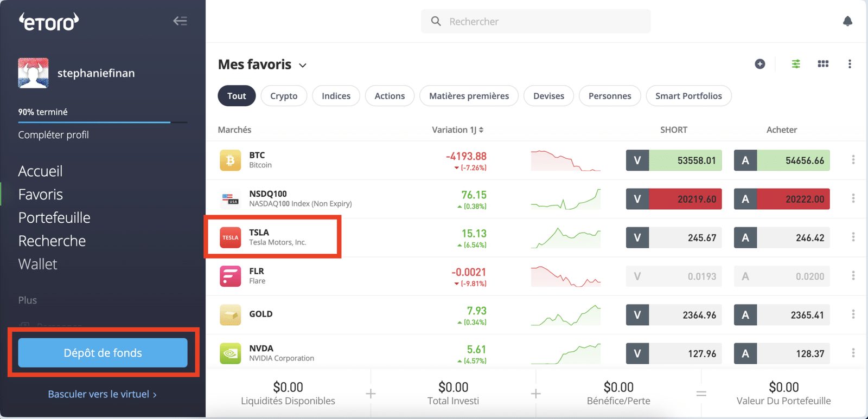The image size is (868, 419).
Task: Click the FLR Flare market name
Action: click(x=258, y=275)
